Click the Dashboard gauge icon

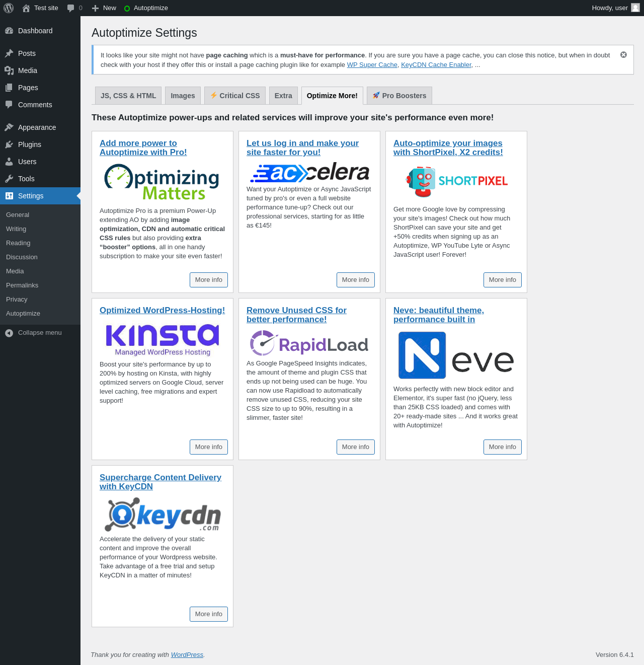[x=9, y=31]
